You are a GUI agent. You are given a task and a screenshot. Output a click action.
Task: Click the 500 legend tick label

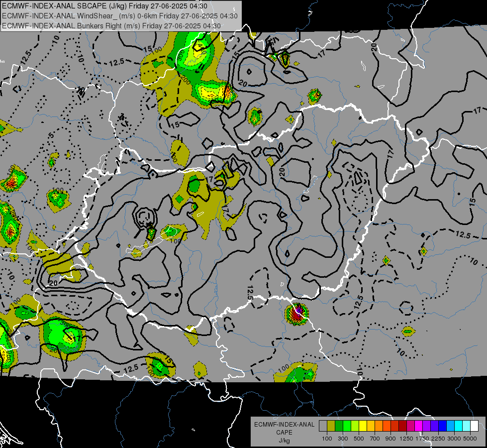(359, 439)
